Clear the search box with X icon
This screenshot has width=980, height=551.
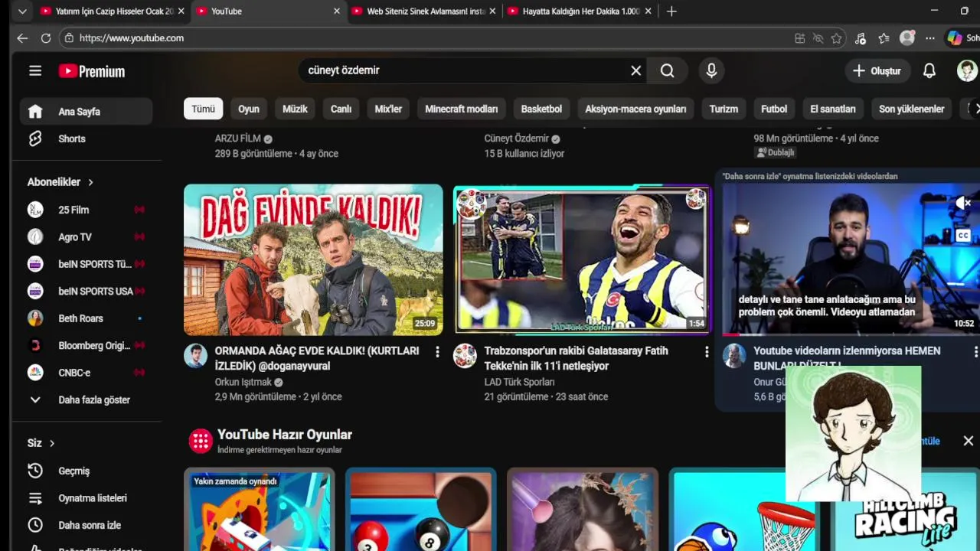tap(635, 70)
